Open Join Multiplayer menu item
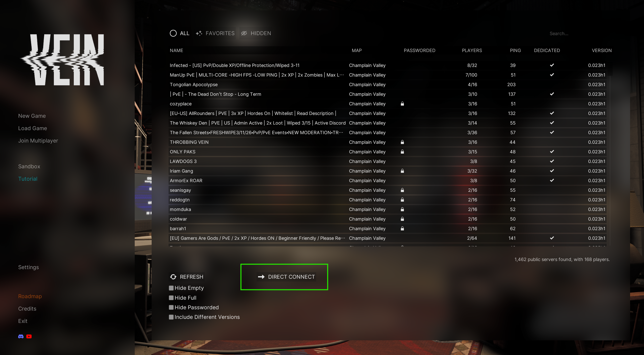The image size is (644, 355). (x=38, y=141)
